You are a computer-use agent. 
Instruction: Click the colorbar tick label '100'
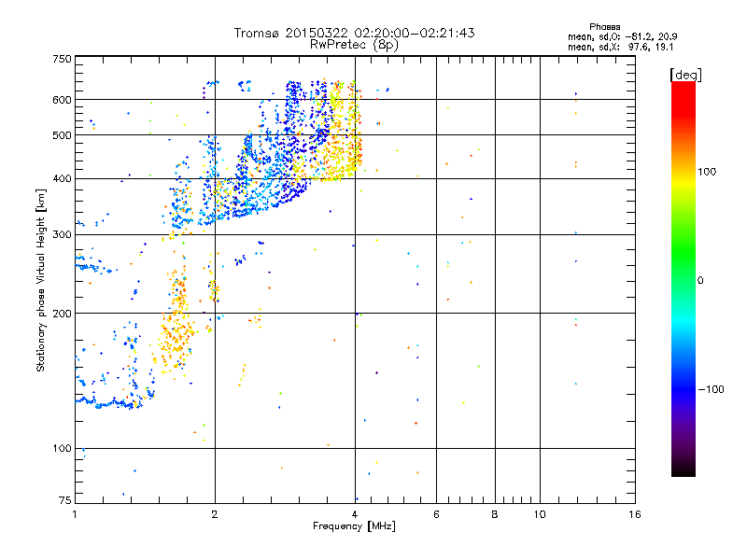point(707,172)
